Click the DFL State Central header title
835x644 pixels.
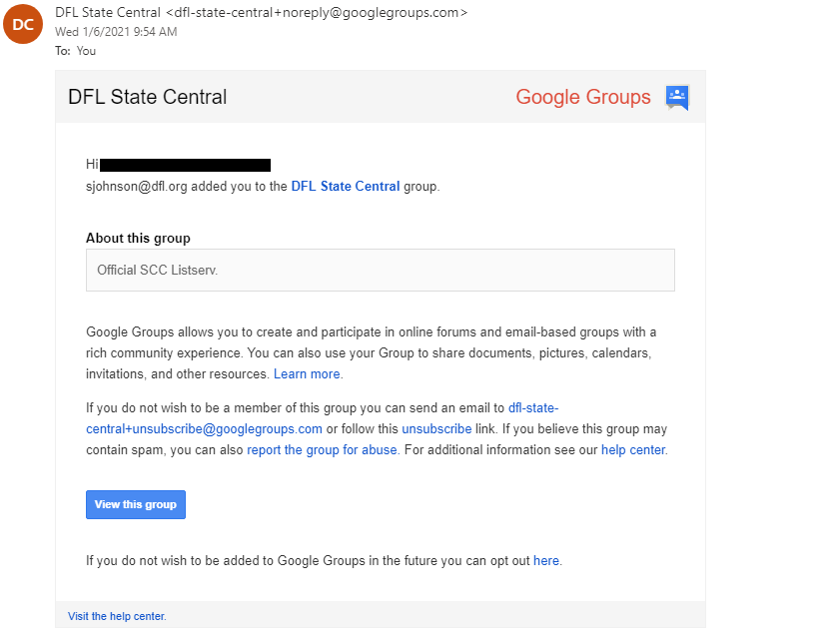pos(148,97)
